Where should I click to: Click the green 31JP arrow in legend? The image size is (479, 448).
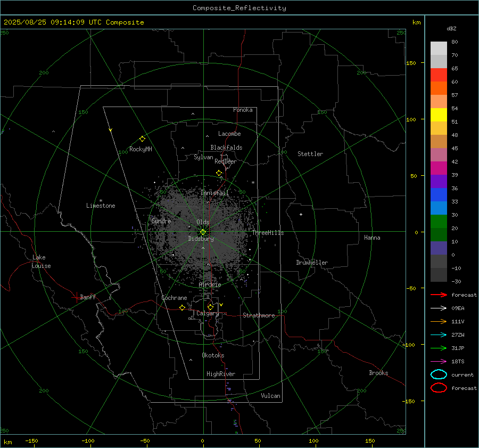click(439, 348)
